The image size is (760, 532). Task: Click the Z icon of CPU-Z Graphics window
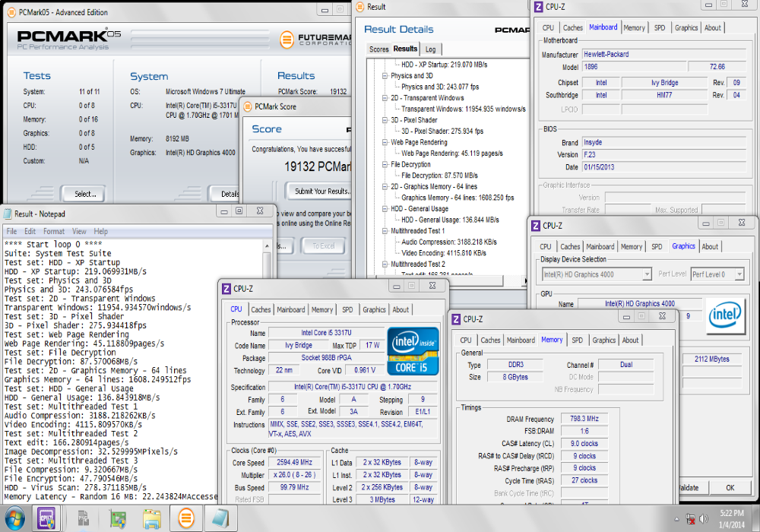point(536,226)
